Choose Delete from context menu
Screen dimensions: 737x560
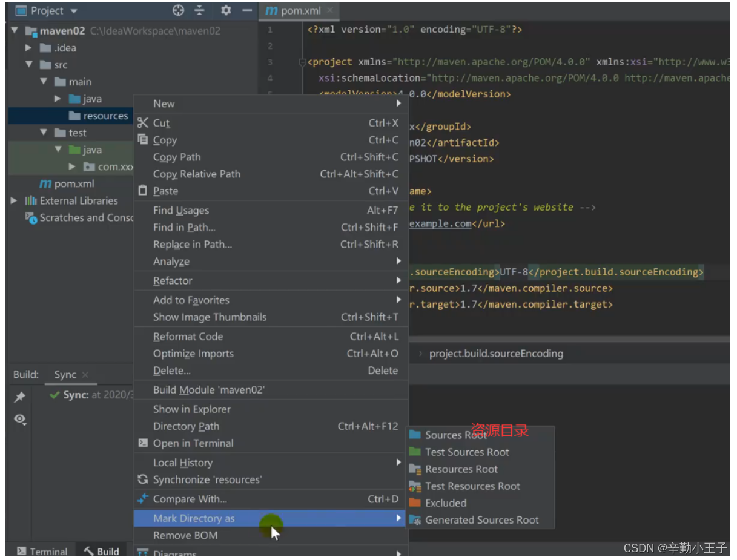pos(271,370)
